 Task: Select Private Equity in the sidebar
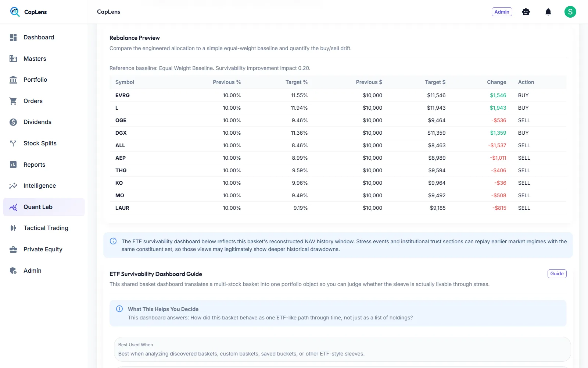click(44, 250)
